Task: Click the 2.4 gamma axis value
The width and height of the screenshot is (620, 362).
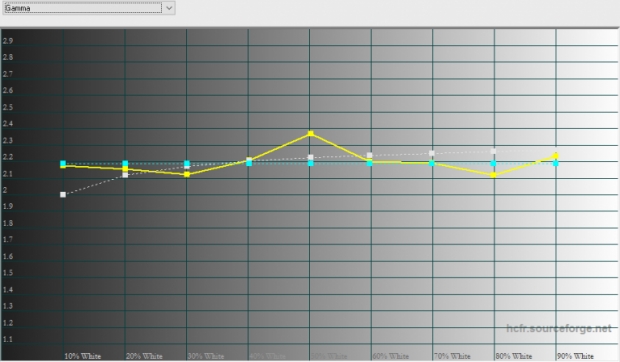Action: point(8,124)
